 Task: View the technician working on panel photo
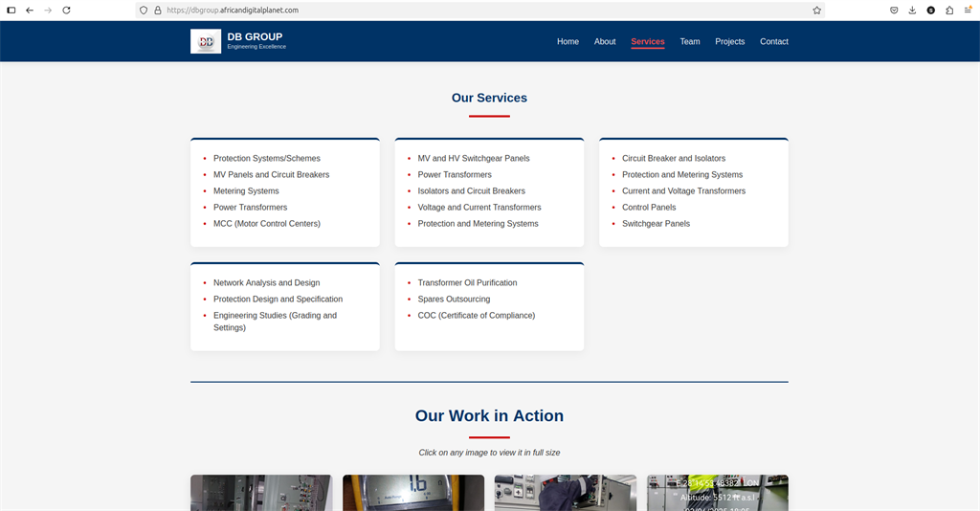(565, 493)
